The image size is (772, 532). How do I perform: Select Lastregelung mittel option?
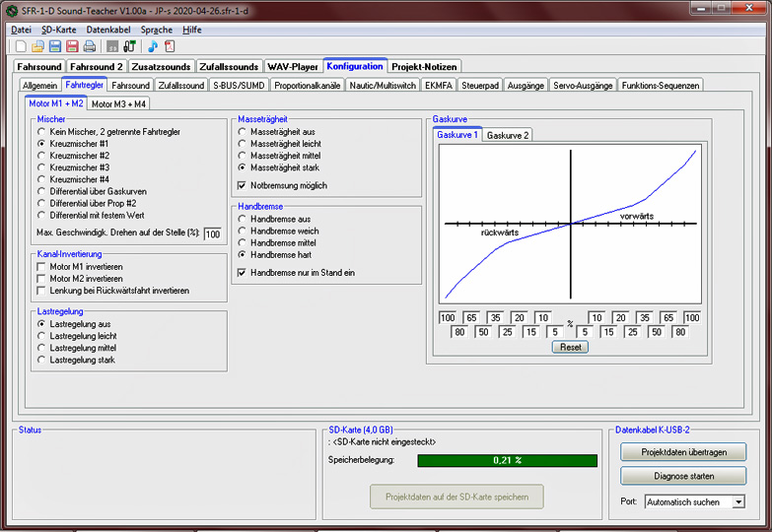(41, 348)
